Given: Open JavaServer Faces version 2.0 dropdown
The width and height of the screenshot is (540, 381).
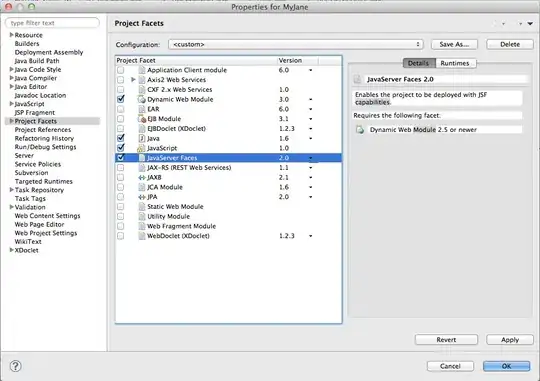Looking at the screenshot, I should pyautogui.click(x=310, y=158).
